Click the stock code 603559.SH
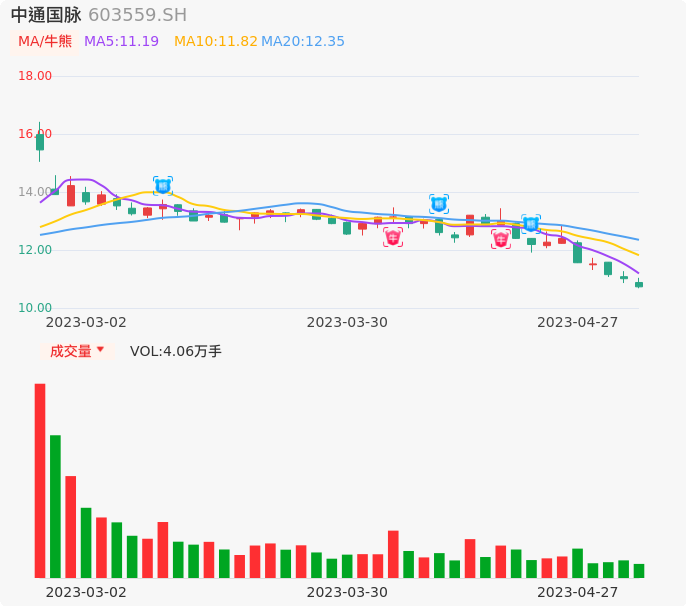The height and width of the screenshot is (606, 686). [x=137, y=15]
